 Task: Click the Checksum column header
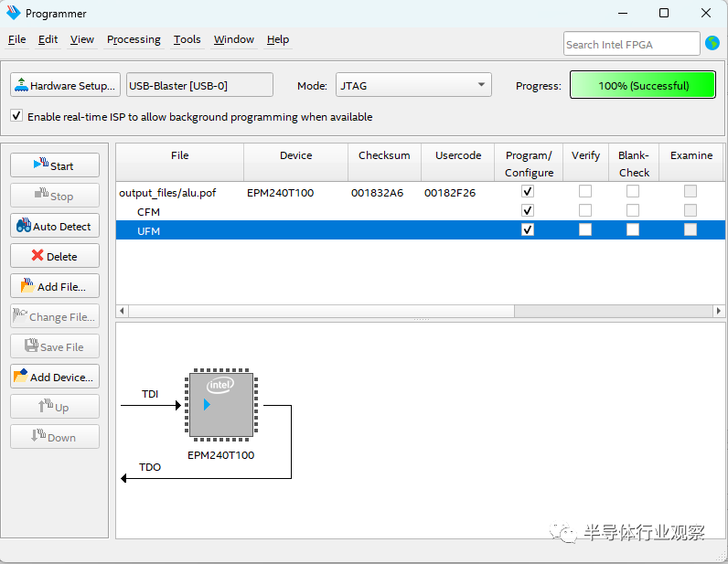click(384, 155)
